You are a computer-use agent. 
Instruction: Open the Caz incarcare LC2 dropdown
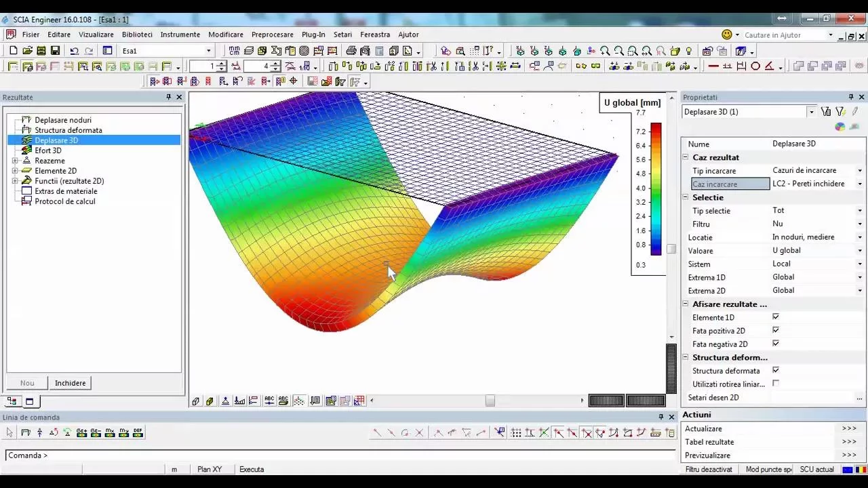point(860,184)
